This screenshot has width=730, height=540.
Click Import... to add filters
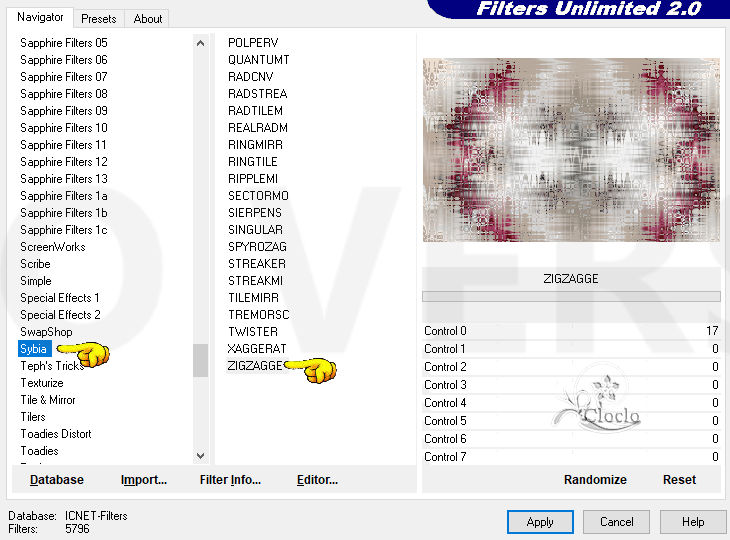[144, 480]
